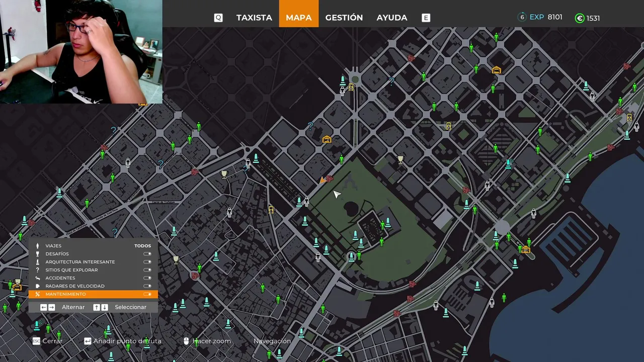The height and width of the screenshot is (362, 644).
Task: Click the right arrow key icon beside Alternar
Action: point(52,307)
